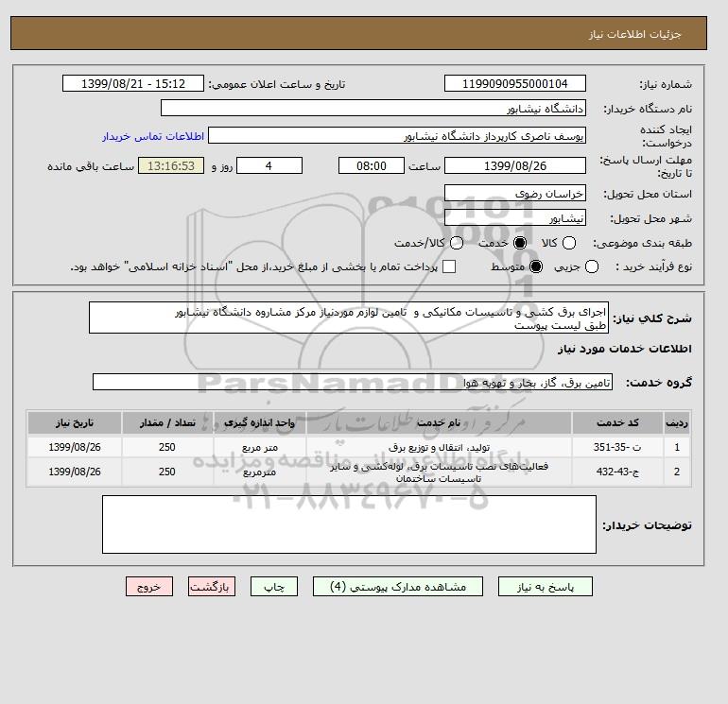
Task: Click service code ج-43-432 cell
Action: pyautogui.click(x=617, y=472)
